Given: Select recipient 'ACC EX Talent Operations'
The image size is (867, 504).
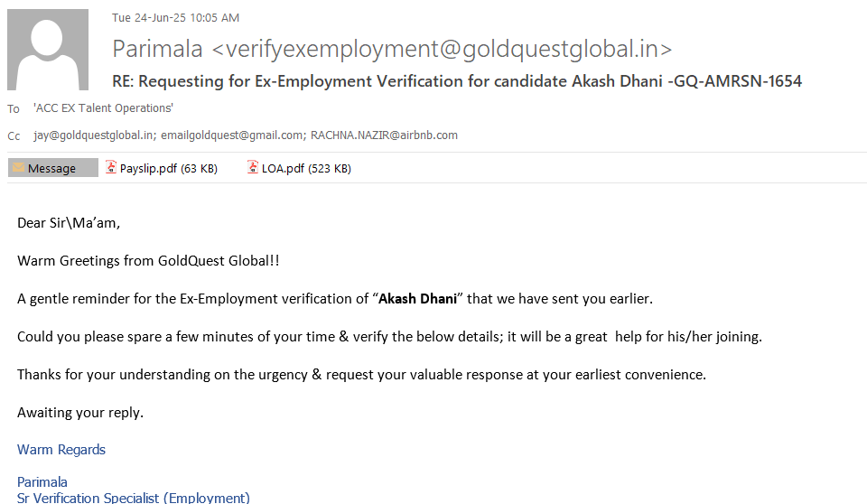Looking at the screenshot, I should pyautogui.click(x=103, y=108).
